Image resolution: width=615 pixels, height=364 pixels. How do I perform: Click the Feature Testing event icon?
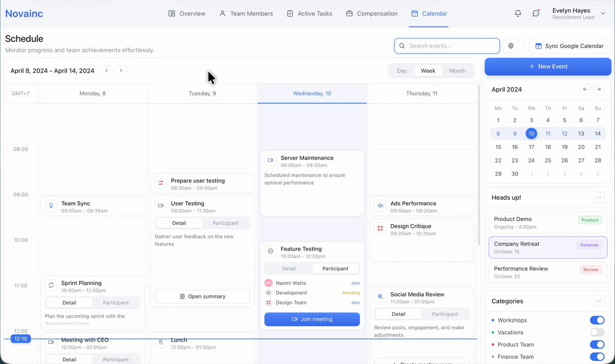(x=271, y=251)
